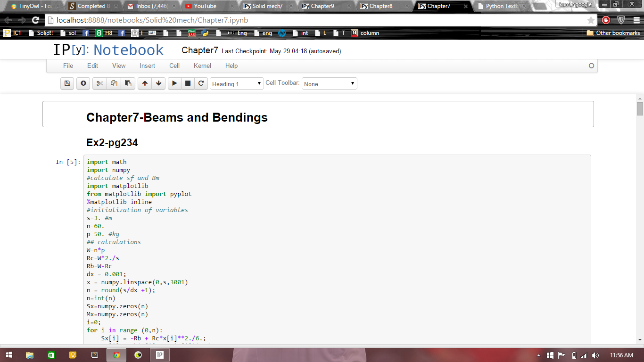Open the Insert menu
The width and height of the screenshot is (644, 362).
point(147,66)
